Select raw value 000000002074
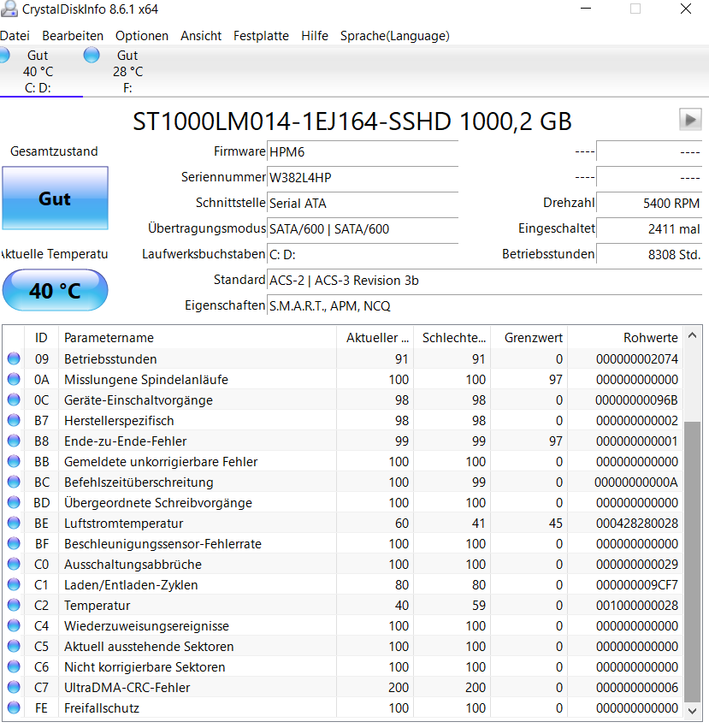Viewport: 709px width, 728px height. coord(637,359)
